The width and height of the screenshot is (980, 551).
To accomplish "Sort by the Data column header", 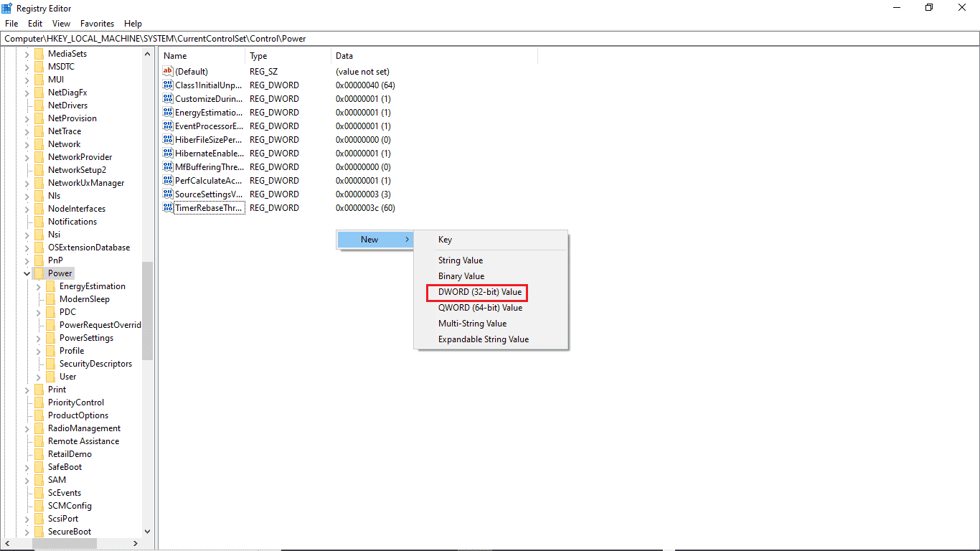I will click(435, 56).
